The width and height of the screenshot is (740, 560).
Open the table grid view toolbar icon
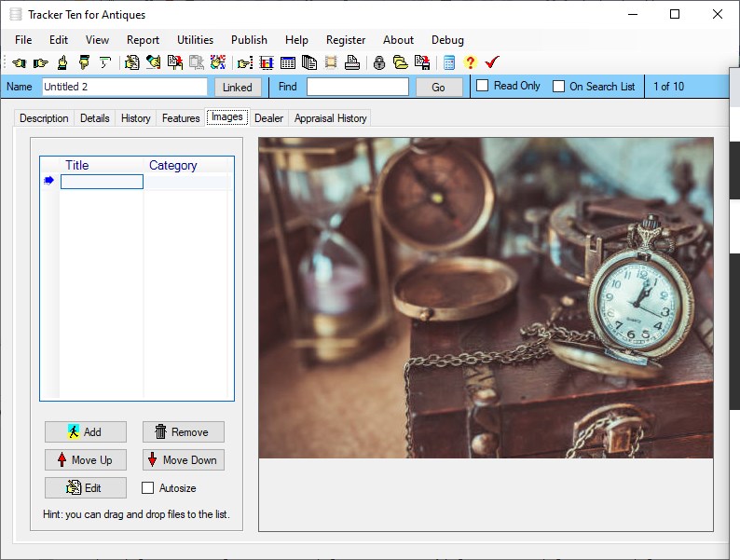(288, 62)
